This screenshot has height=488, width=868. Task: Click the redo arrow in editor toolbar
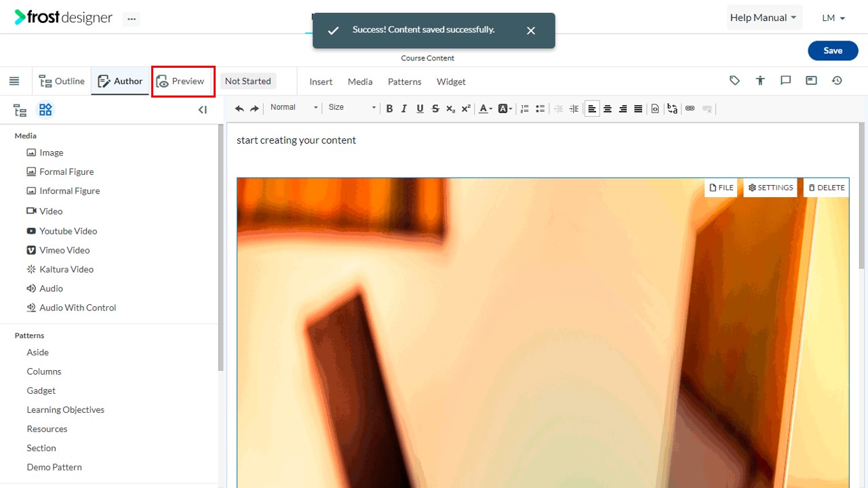coord(254,108)
